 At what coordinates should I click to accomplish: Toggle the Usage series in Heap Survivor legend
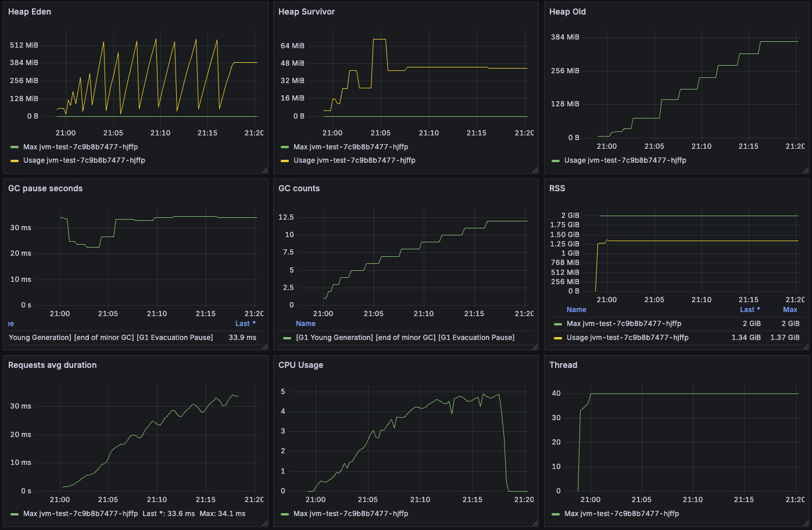point(355,160)
